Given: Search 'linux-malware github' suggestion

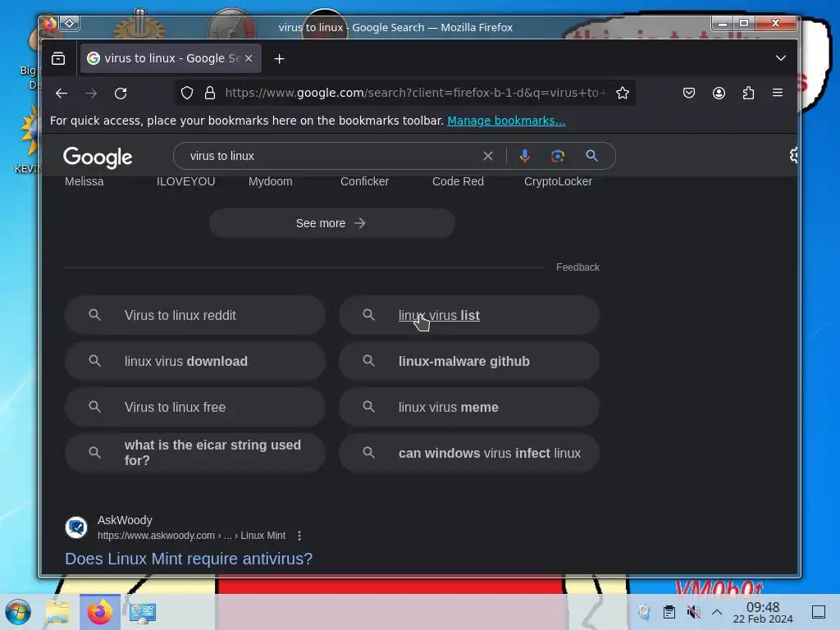Looking at the screenshot, I should (468, 361).
